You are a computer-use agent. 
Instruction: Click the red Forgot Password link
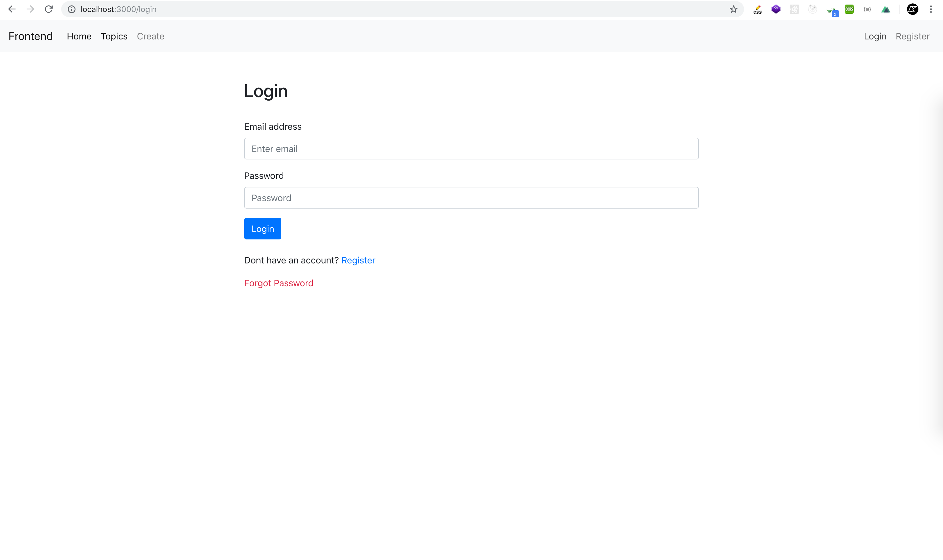pyautogui.click(x=279, y=283)
